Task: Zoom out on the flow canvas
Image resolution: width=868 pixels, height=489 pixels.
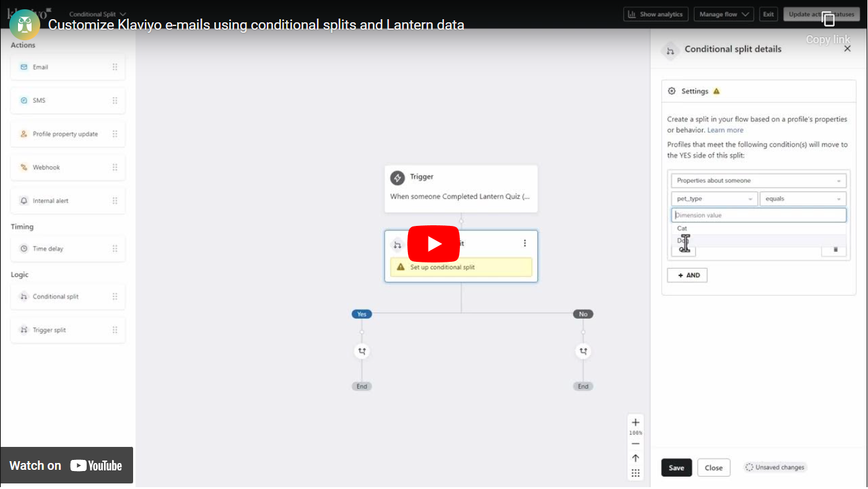Action: (635, 443)
